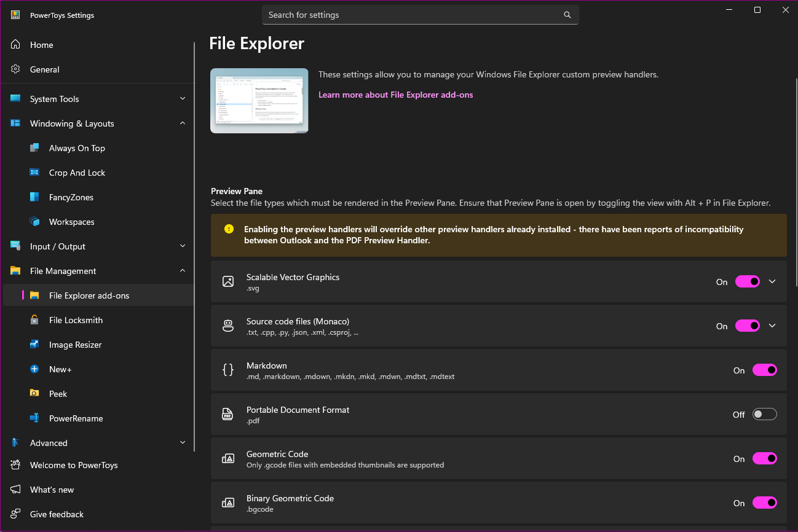Click the Geometric Code file icon
798x532 pixels.
(228, 459)
